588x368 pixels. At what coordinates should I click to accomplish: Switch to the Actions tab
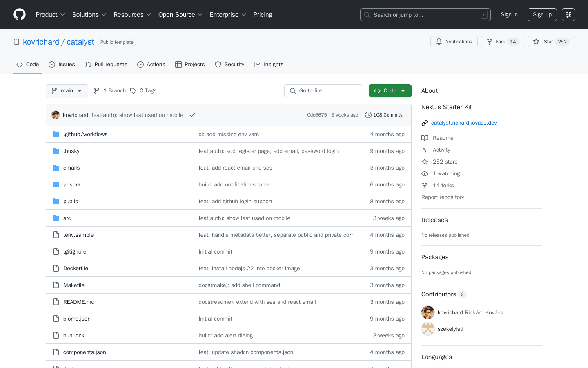(151, 65)
